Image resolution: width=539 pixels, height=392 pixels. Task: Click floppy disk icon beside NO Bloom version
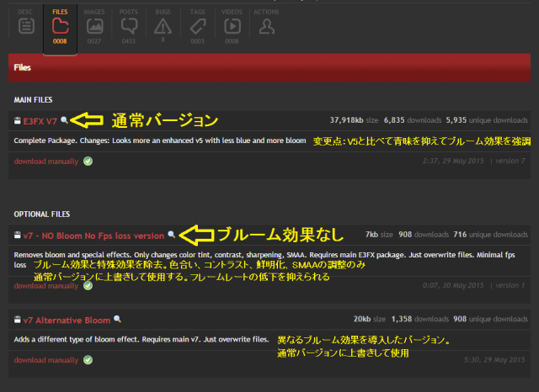(17, 236)
